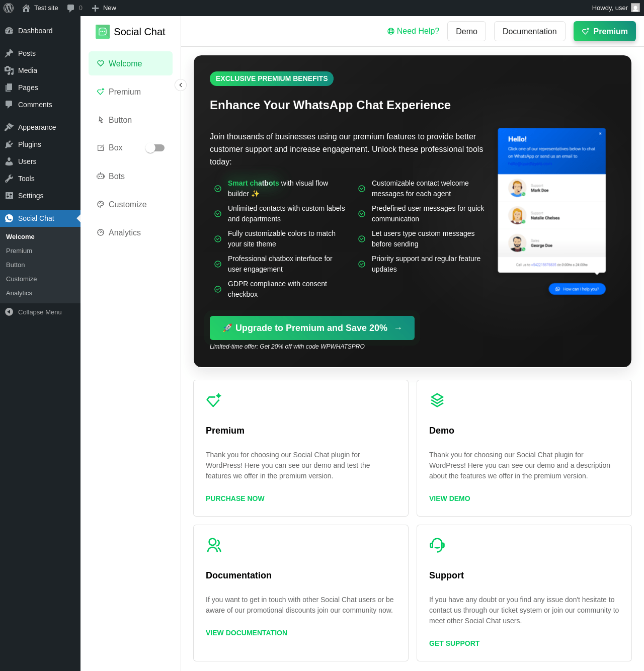The width and height of the screenshot is (644, 671).
Task: Open the Customize submenu in WordPress sidebar
Action: [40, 279]
